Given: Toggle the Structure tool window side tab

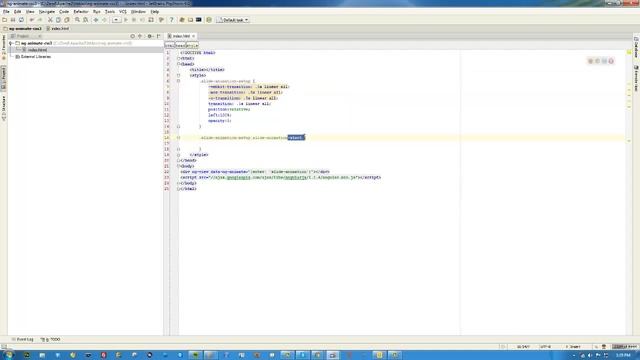Looking at the screenshot, I should pyautogui.click(x=4, y=108).
